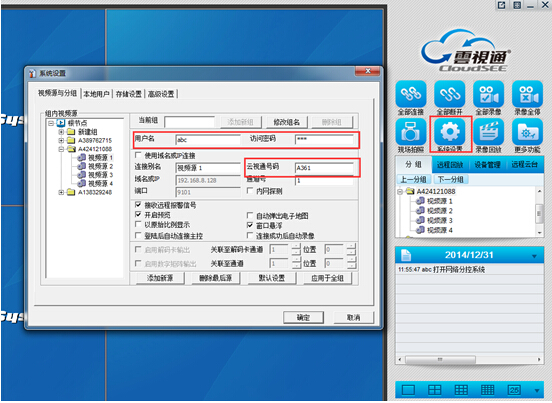Image resolution: width=552 pixels, height=403 pixels.
Task: Take a snapshot with 现场拍照 icon
Action: coord(410,132)
